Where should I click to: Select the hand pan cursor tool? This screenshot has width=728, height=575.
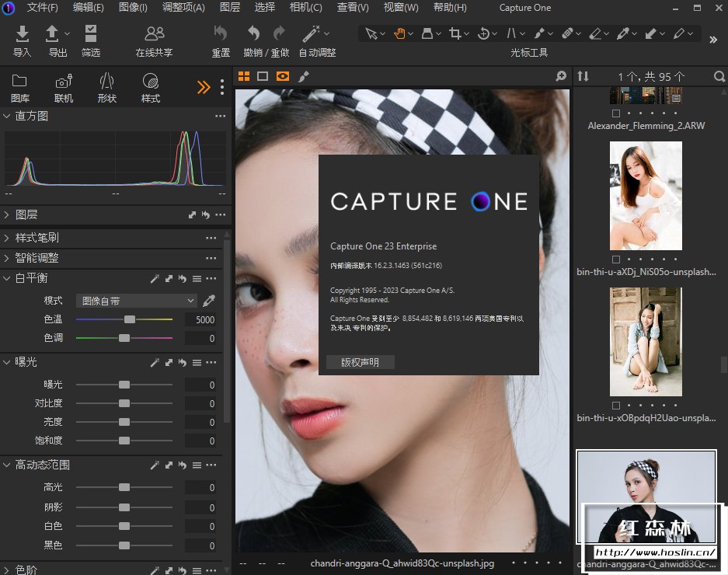399,33
